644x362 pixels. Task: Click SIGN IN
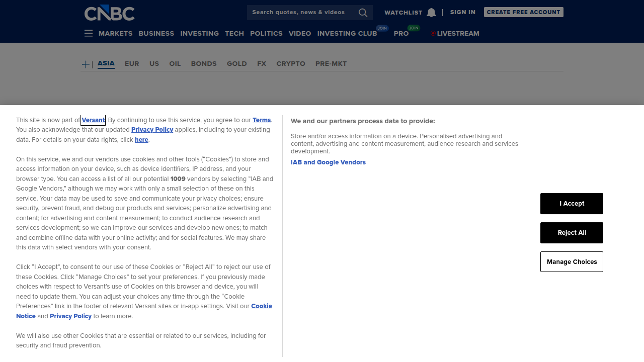click(x=463, y=12)
